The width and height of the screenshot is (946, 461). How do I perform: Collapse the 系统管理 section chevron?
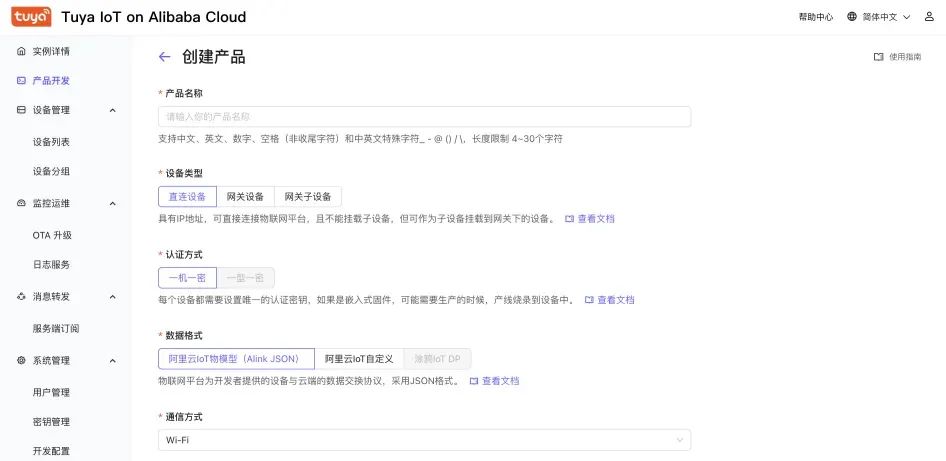click(112, 361)
